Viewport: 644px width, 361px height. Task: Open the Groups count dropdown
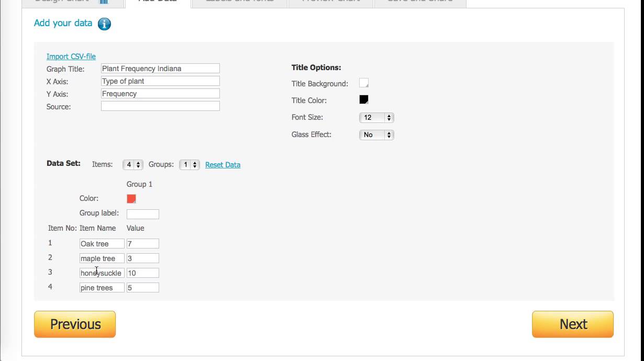(189, 165)
